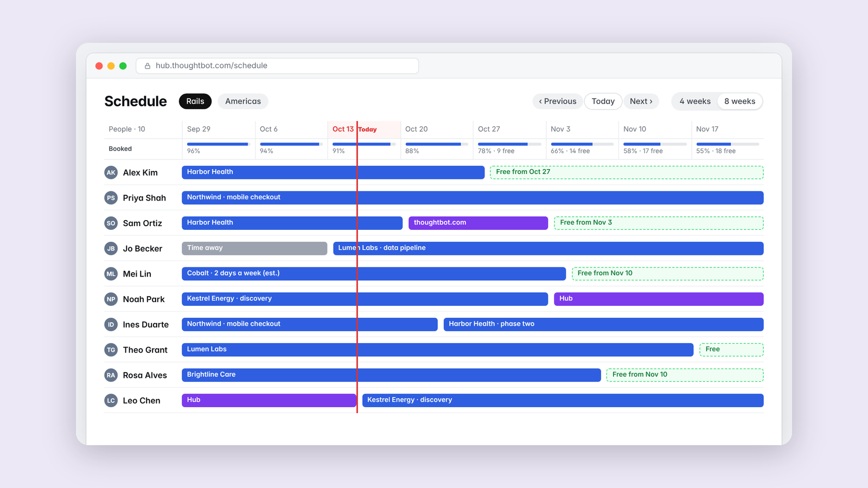This screenshot has height=488, width=868.
Task: Click Theo Grant's TG avatar
Action: (x=111, y=350)
